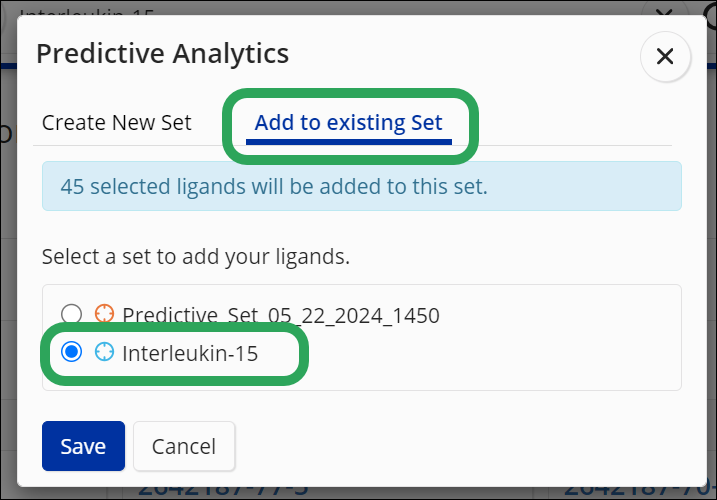The image size is (717, 500).
Task: Close the Predictive Analytics dialog
Action: tap(665, 57)
